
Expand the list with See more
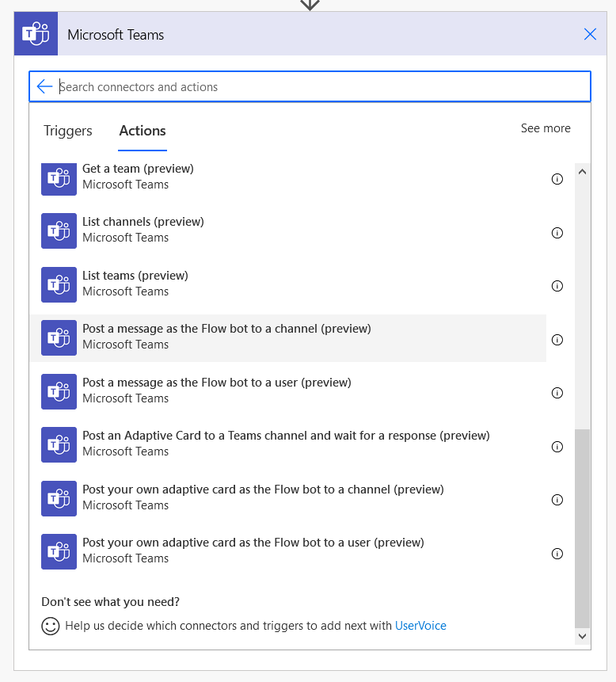(x=546, y=128)
